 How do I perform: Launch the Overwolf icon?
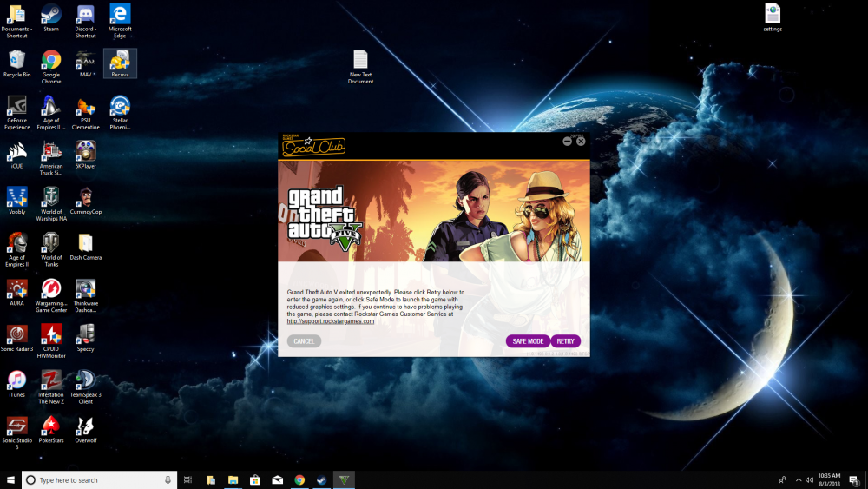pyautogui.click(x=85, y=430)
